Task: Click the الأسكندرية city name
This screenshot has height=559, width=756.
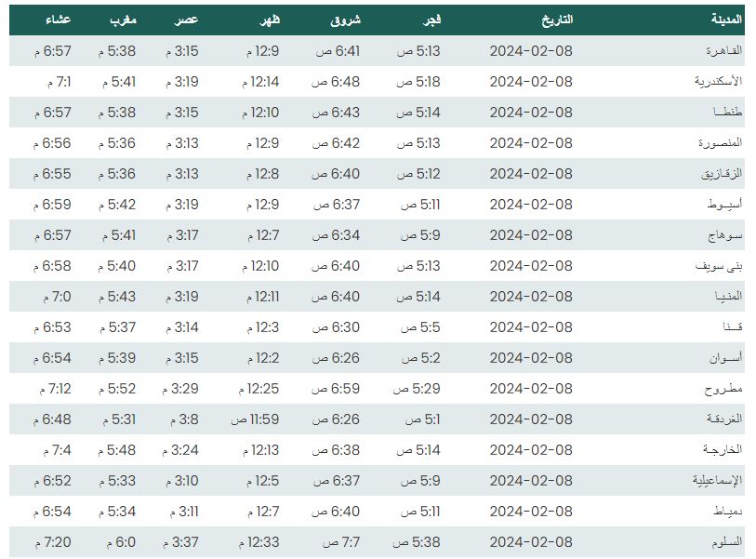Action: 718,81
